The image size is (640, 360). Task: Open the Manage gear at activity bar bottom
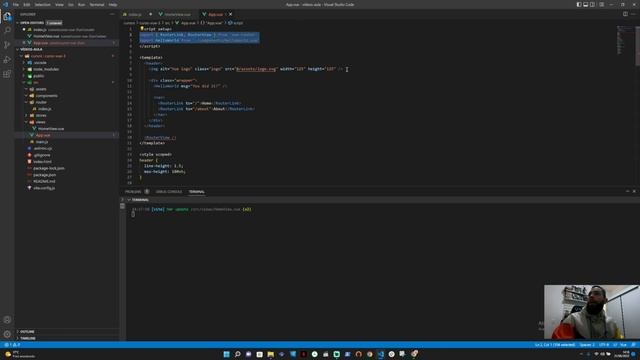coord(7,334)
